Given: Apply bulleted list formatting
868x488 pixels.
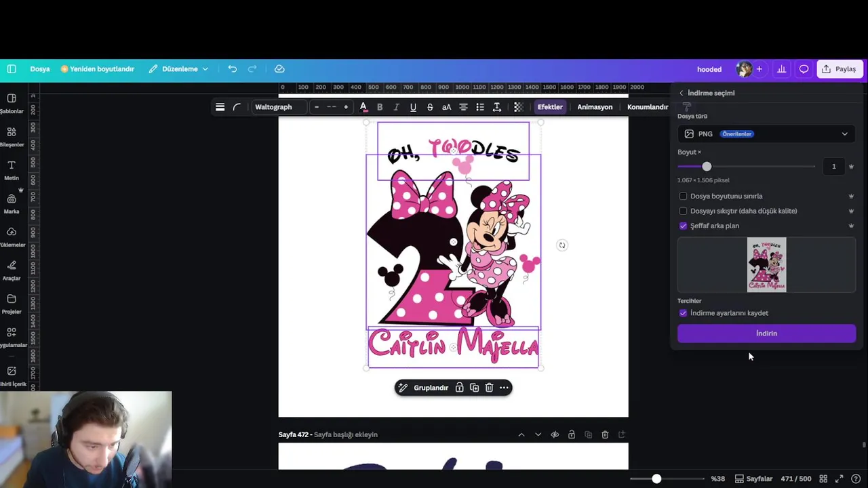Looking at the screenshot, I should tap(480, 107).
